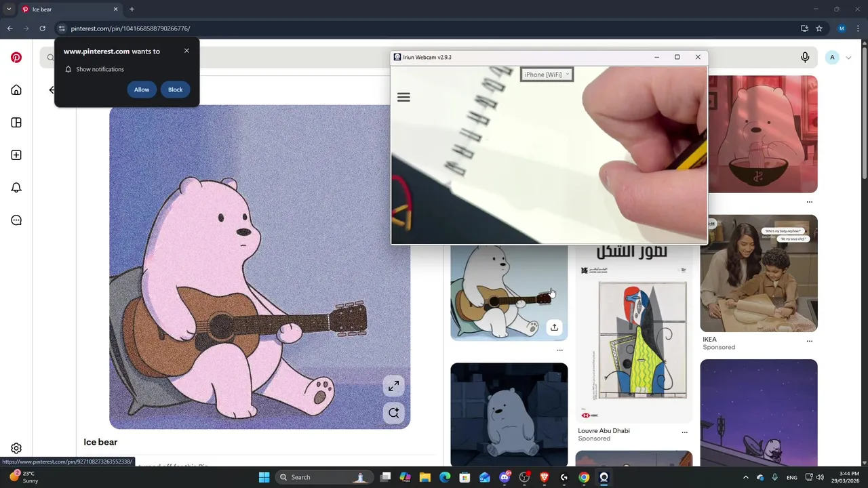Open Pinterest messages chat icon

click(x=16, y=220)
